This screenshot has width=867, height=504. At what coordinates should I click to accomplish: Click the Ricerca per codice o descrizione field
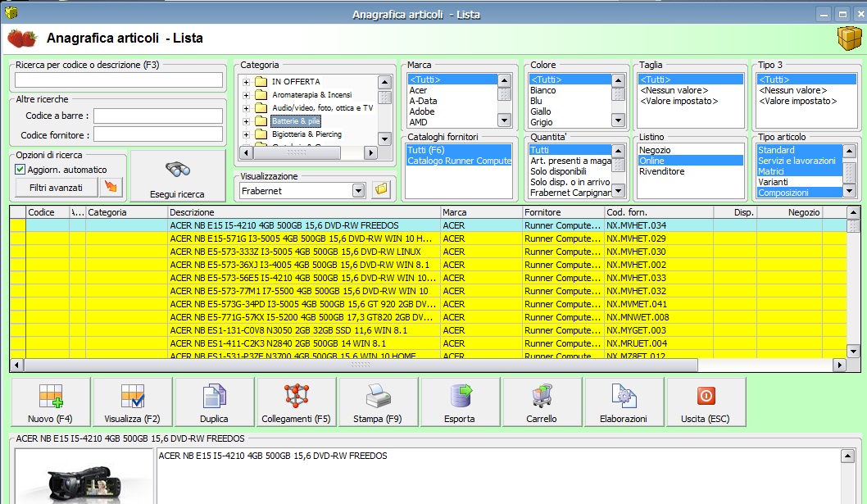119,80
